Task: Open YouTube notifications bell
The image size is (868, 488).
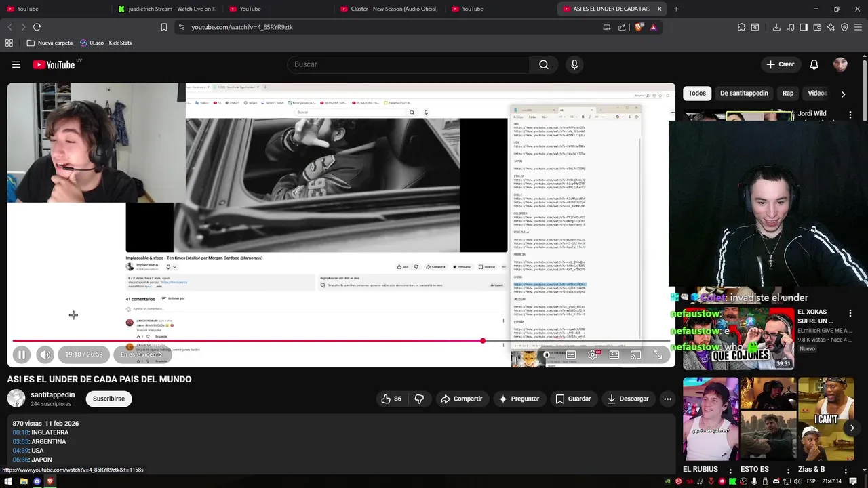Action: pos(814,64)
